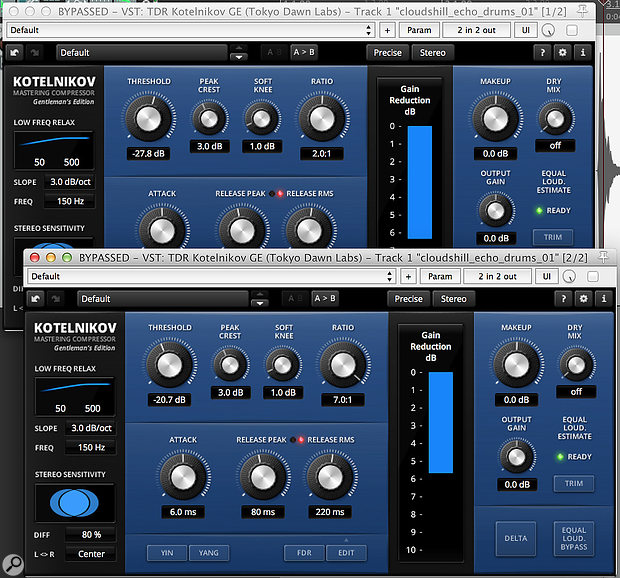Open Default preset name field in back plugin toolbar

142,53
